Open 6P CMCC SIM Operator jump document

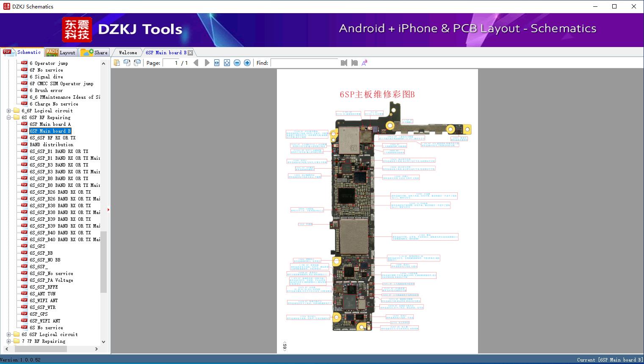click(61, 83)
